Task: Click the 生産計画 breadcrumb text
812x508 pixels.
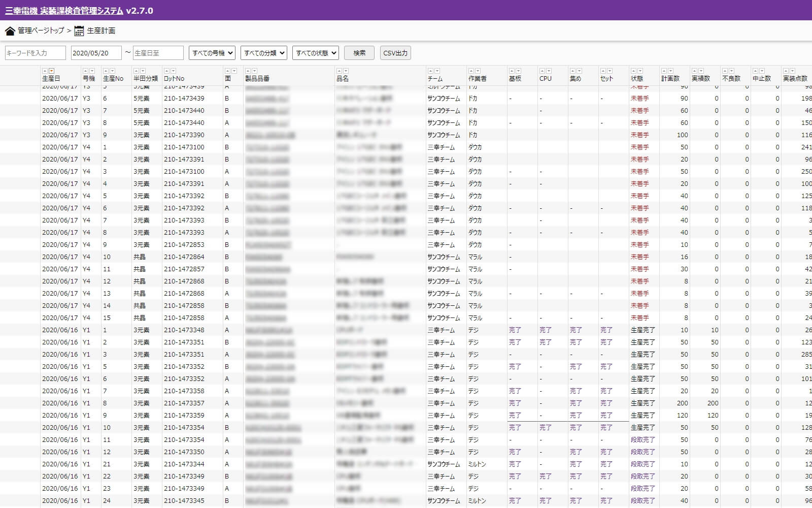Action: click(x=101, y=30)
